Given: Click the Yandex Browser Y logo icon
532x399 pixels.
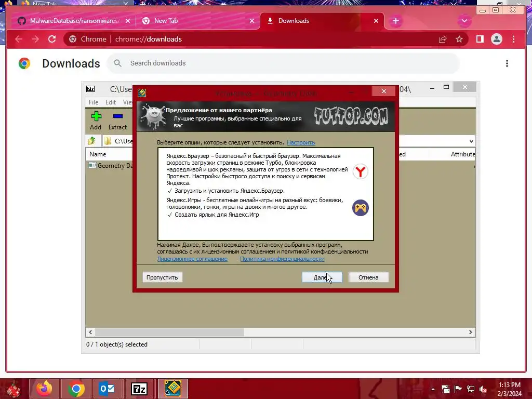Looking at the screenshot, I should click(361, 171).
